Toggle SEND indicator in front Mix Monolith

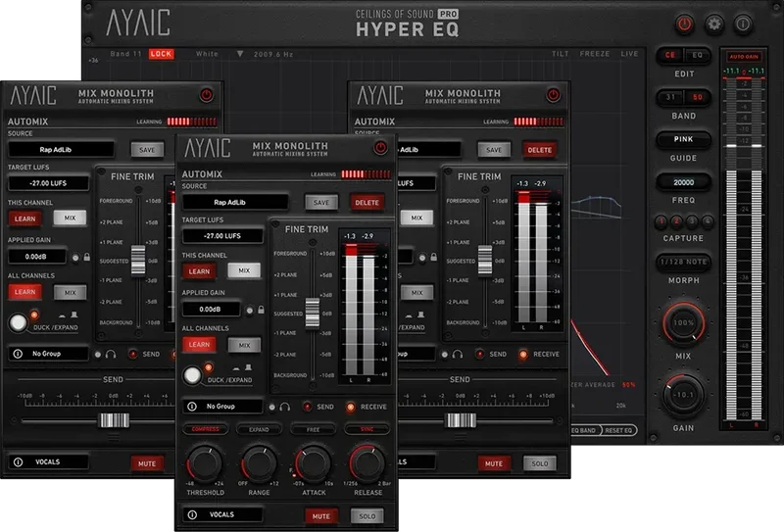[x=308, y=407]
